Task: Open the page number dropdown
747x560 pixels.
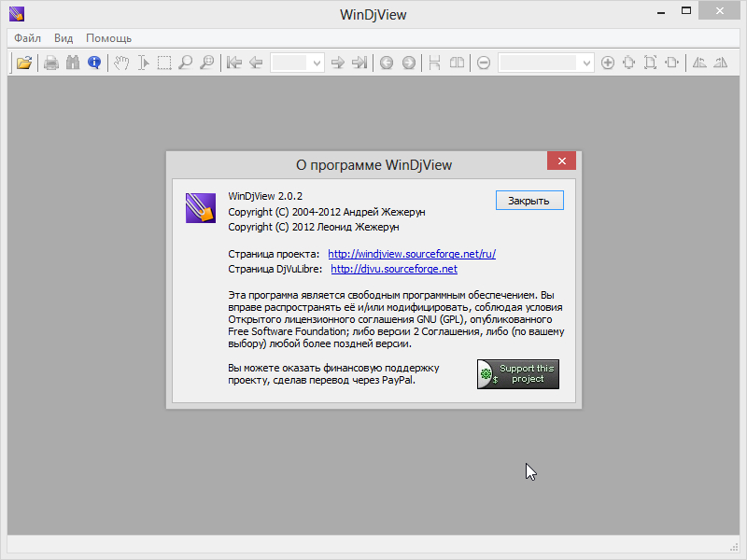Action: [317, 63]
